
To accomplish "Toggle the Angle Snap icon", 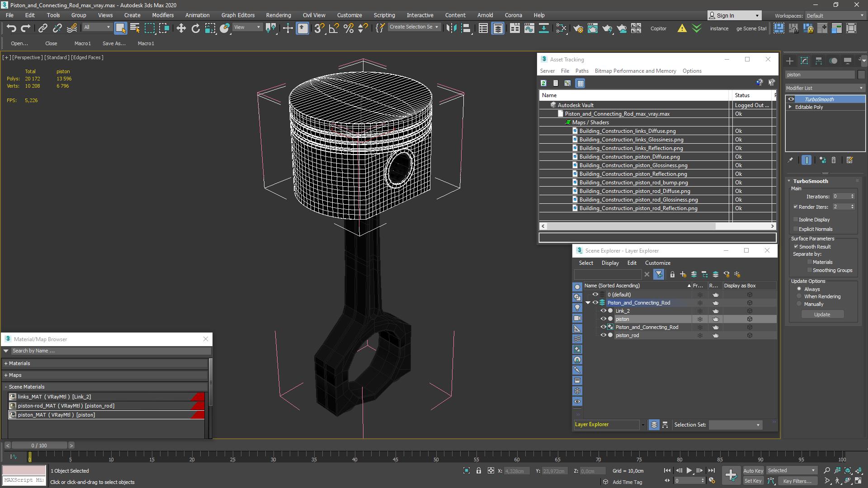I will [x=334, y=28].
